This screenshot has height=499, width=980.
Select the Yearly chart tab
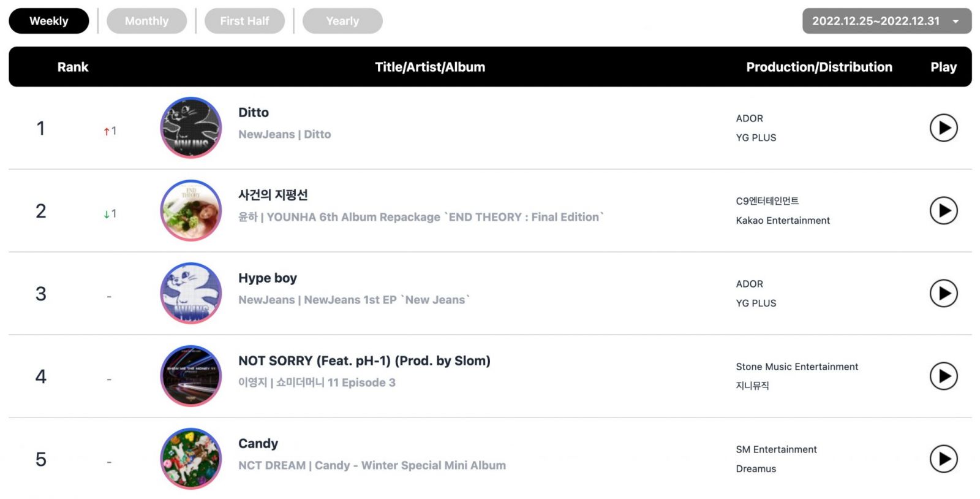pyautogui.click(x=342, y=21)
